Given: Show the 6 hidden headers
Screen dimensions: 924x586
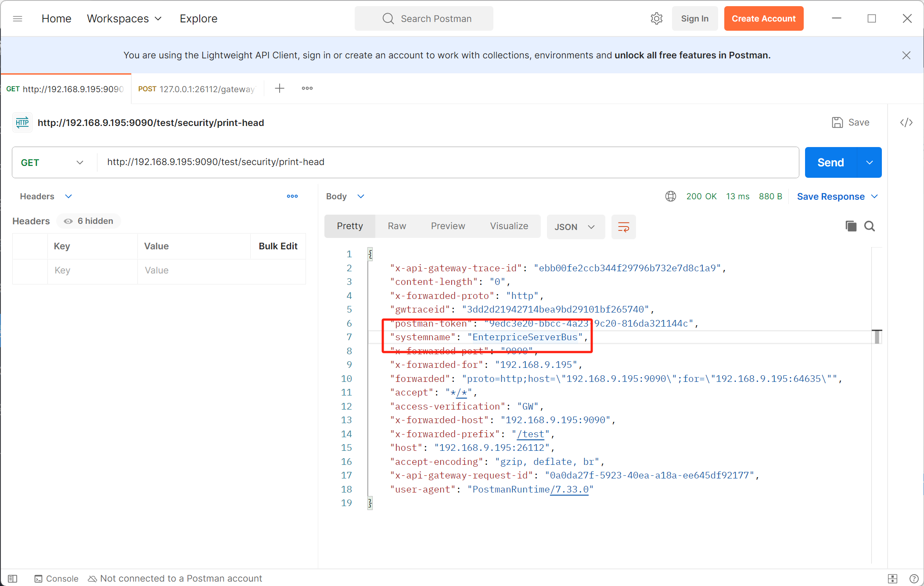Looking at the screenshot, I should [x=89, y=221].
